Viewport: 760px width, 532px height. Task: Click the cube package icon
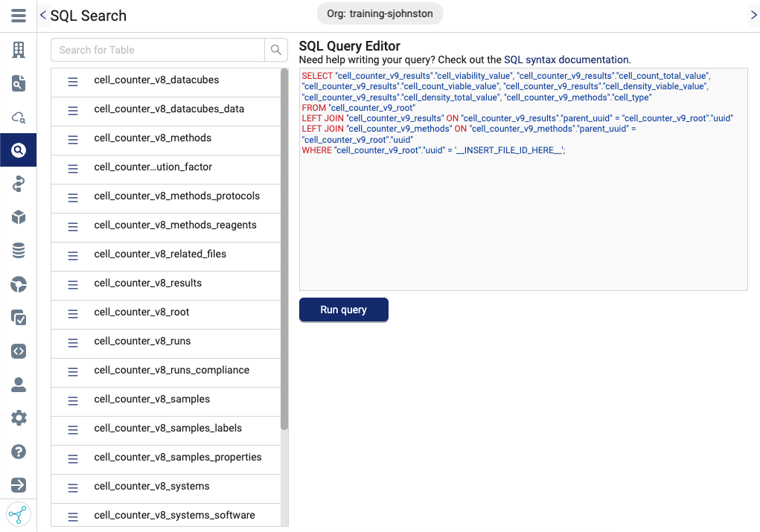click(x=19, y=217)
